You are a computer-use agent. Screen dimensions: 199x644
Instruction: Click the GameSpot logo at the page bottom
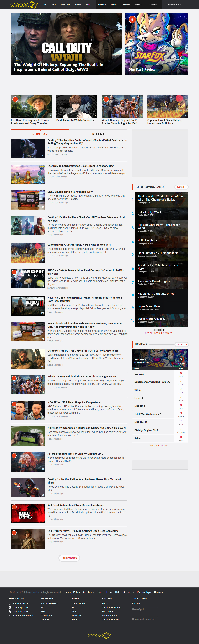99,635
